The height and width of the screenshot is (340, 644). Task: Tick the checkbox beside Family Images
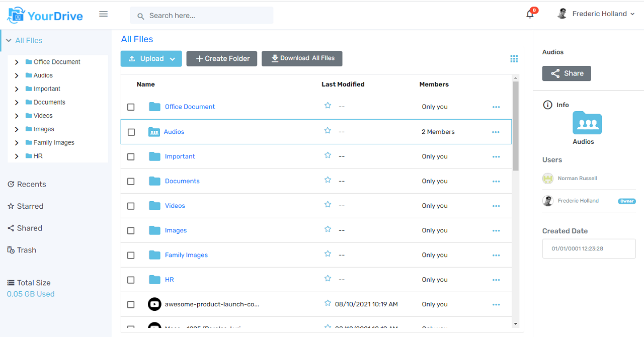click(x=131, y=255)
